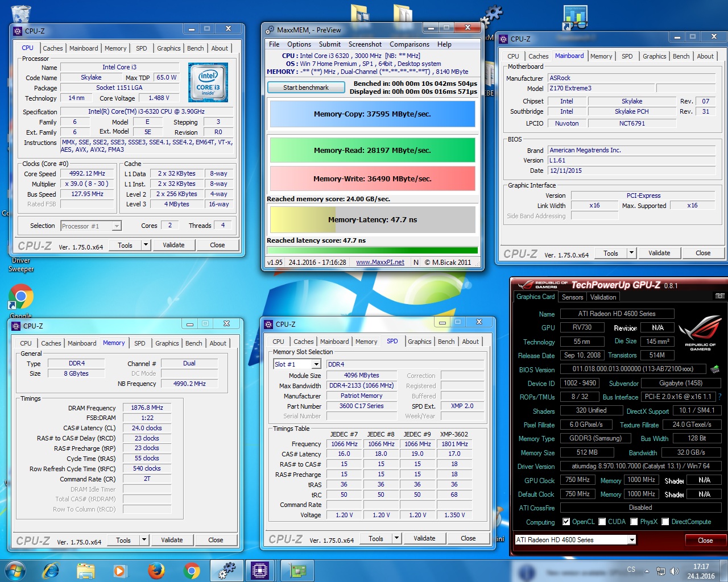728x582 pixels.
Task: Click the Google Chrome desktop shortcut icon
Action: (x=21, y=297)
